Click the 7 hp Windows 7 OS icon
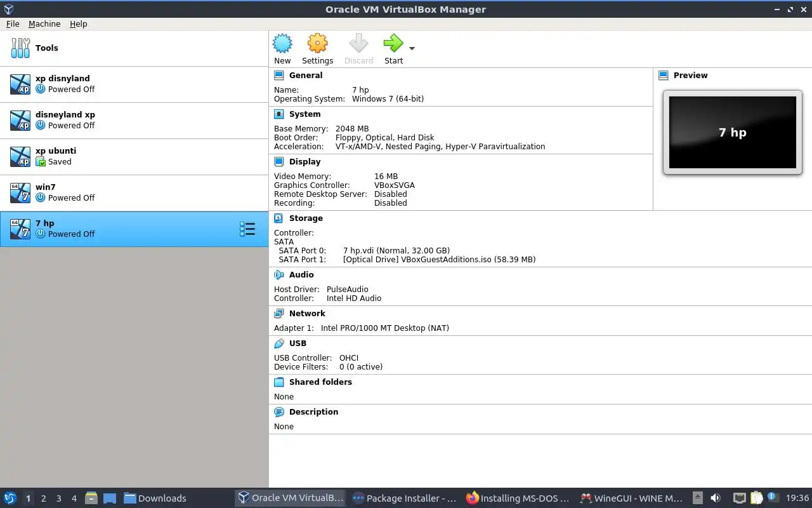Viewport: 812px width, 508px height. [20, 229]
